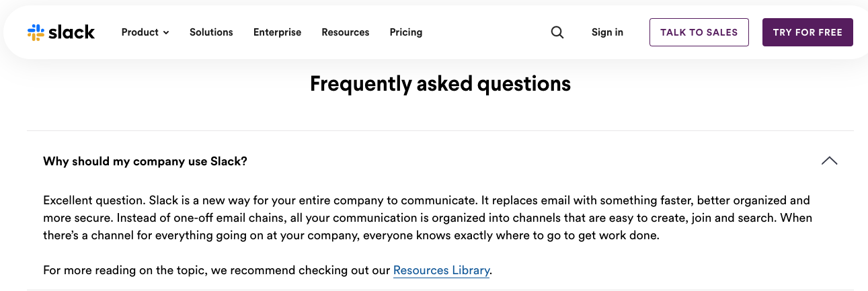868x291 pixels.
Task: Open the Product navigation menu label
Action: [140, 32]
